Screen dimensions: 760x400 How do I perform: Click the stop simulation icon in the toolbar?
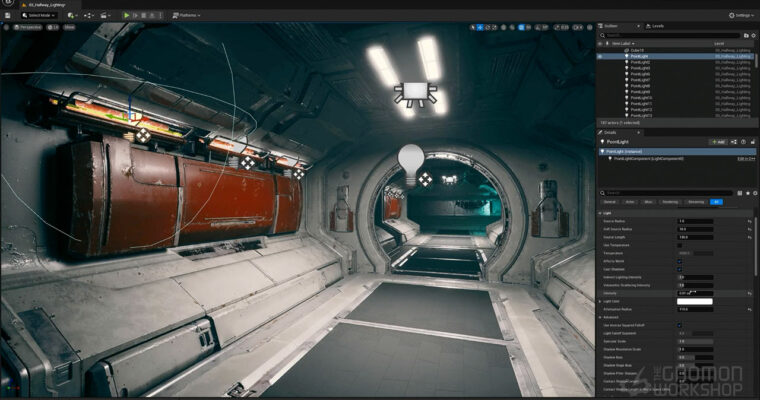tap(143, 16)
